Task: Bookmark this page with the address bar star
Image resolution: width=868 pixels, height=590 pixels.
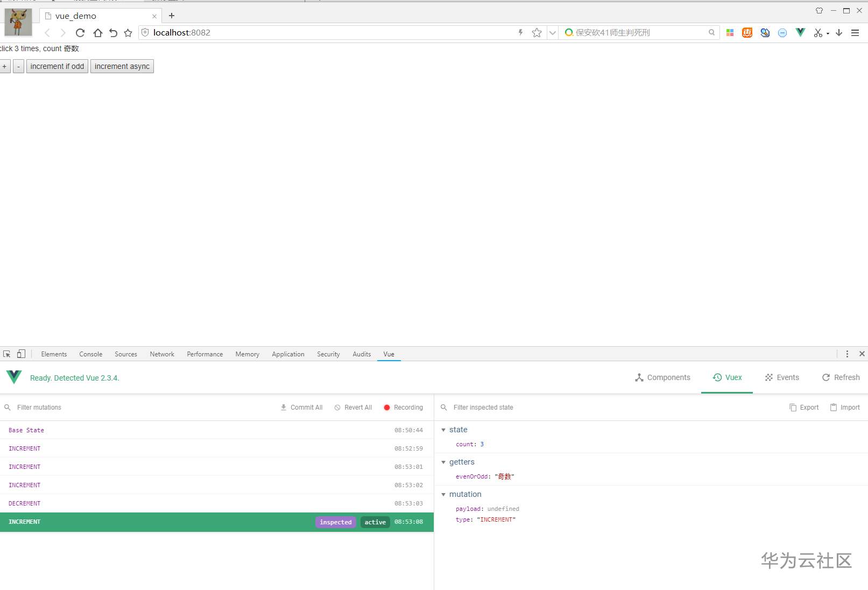Action: pos(537,33)
